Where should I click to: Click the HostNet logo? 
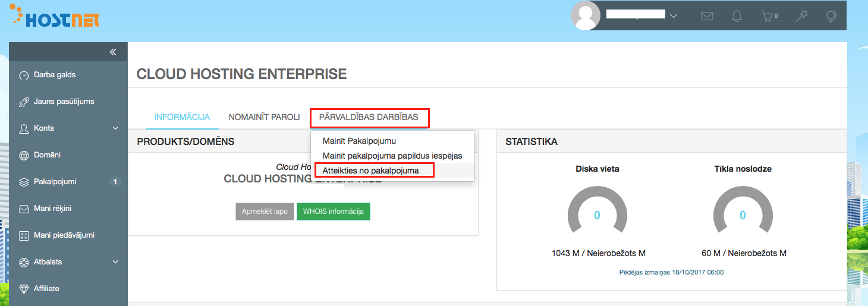[55, 18]
